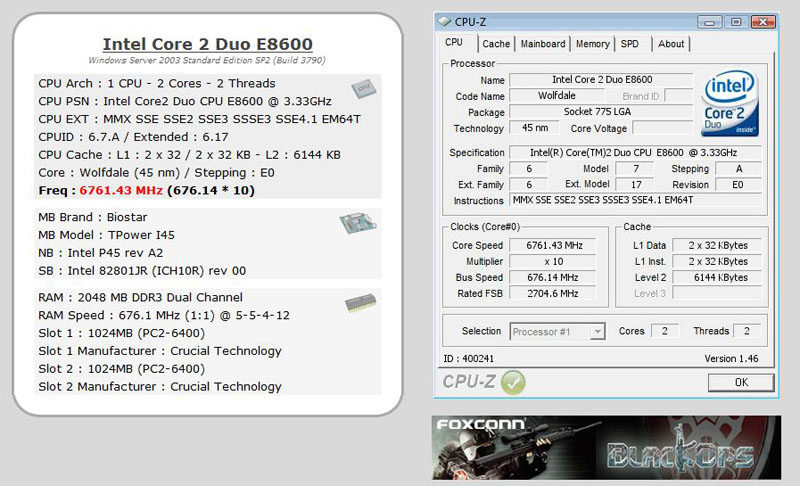Viewport: 800px width, 486px height.
Task: Show the About tab
Action: pos(671,44)
